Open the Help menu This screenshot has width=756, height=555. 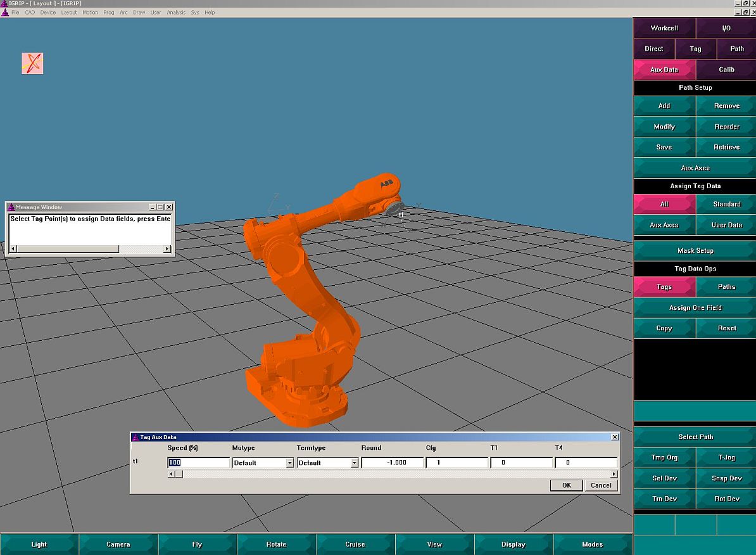click(x=210, y=13)
